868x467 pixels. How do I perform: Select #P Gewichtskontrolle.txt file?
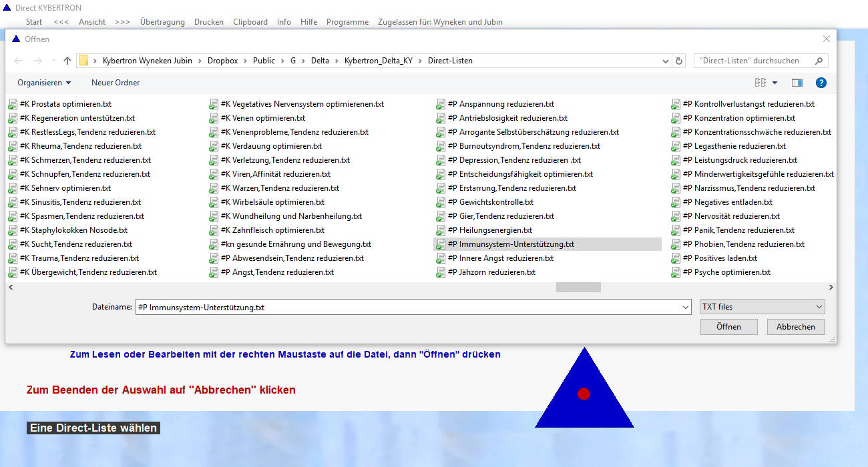coord(495,202)
